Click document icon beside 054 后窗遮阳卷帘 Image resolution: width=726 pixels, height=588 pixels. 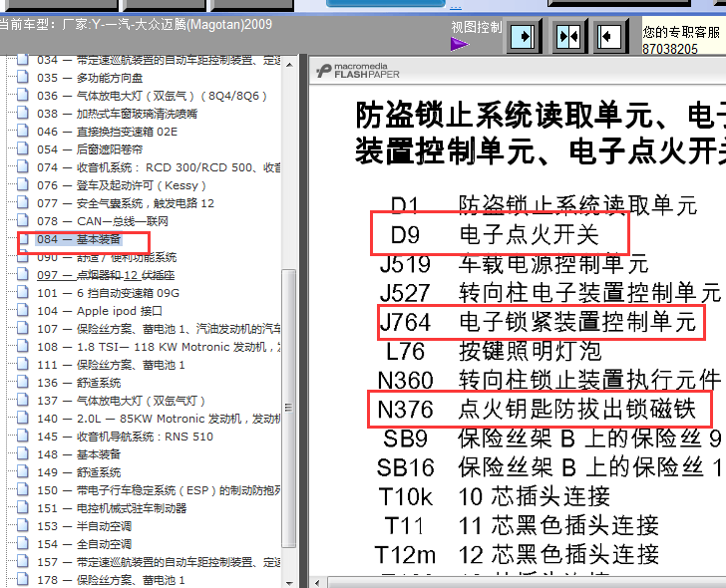click(22, 148)
